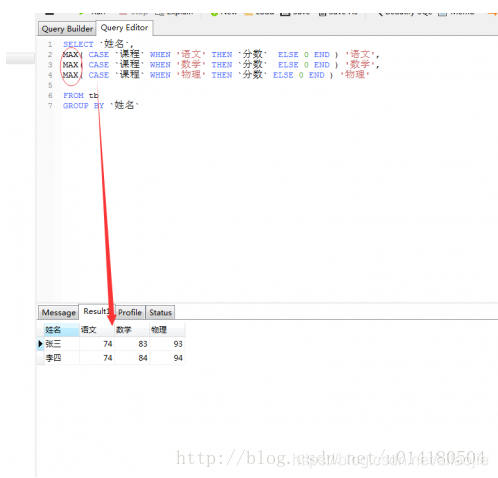Select 李四's 语文 score 74

click(97, 358)
